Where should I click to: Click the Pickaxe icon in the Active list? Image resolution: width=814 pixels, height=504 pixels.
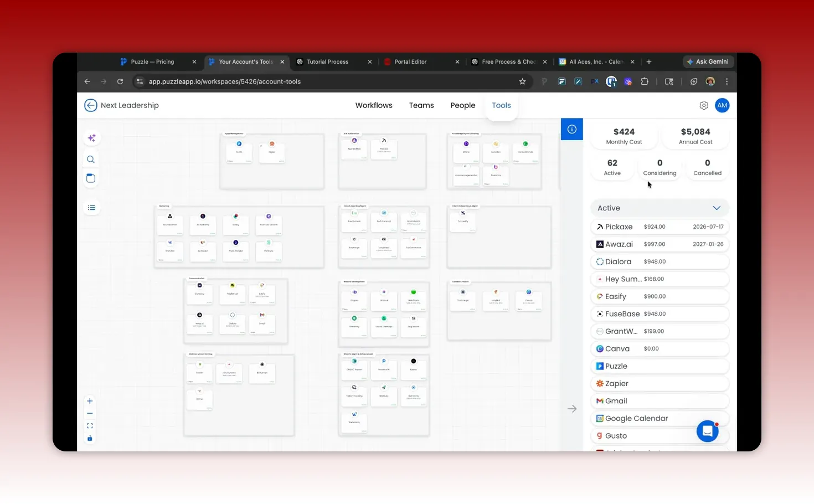pyautogui.click(x=600, y=227)
